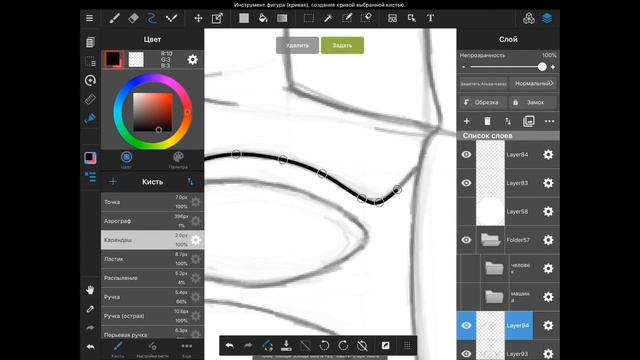Rotate canvas right in bottom toolbar

click(343, 346)
